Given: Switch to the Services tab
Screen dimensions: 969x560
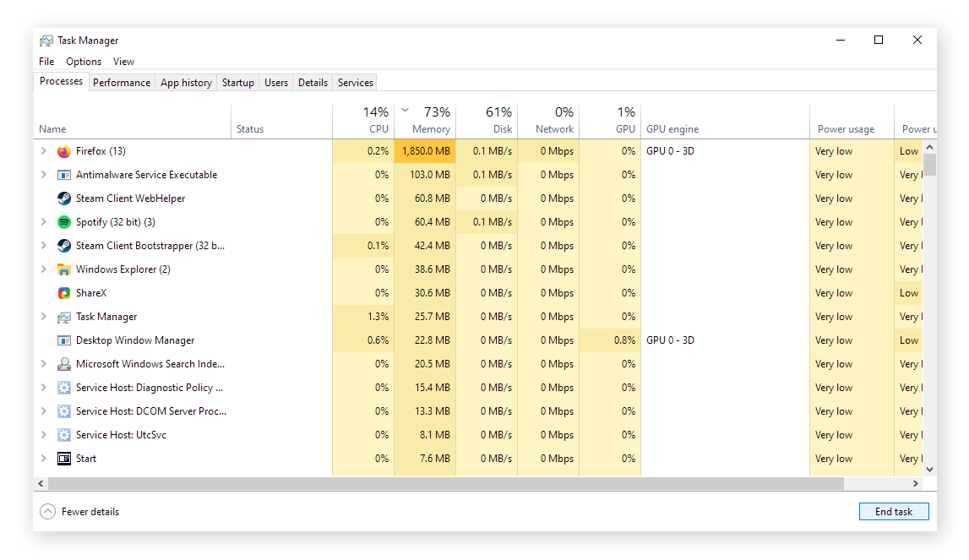Looking at the screenshot, I should [354, 82].
